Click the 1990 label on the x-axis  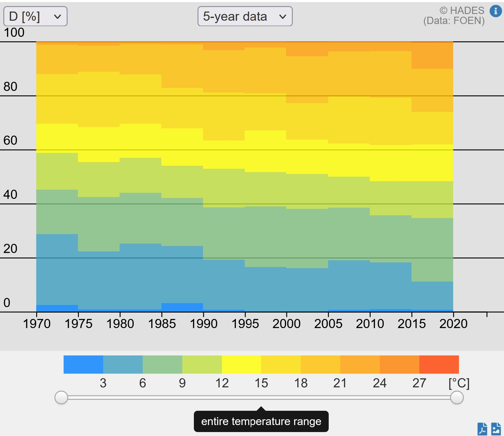coord(203,324)
